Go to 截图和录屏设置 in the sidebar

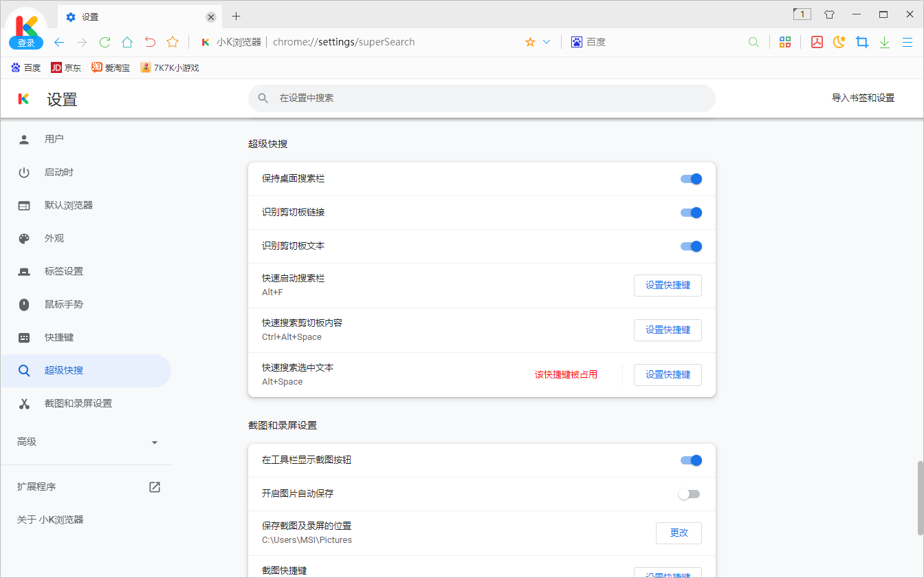86,403
